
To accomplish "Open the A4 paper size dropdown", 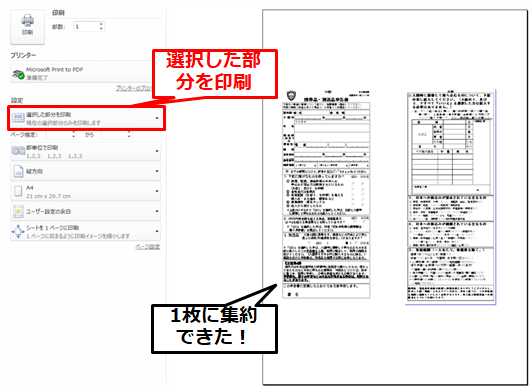I will coord(86,191).
